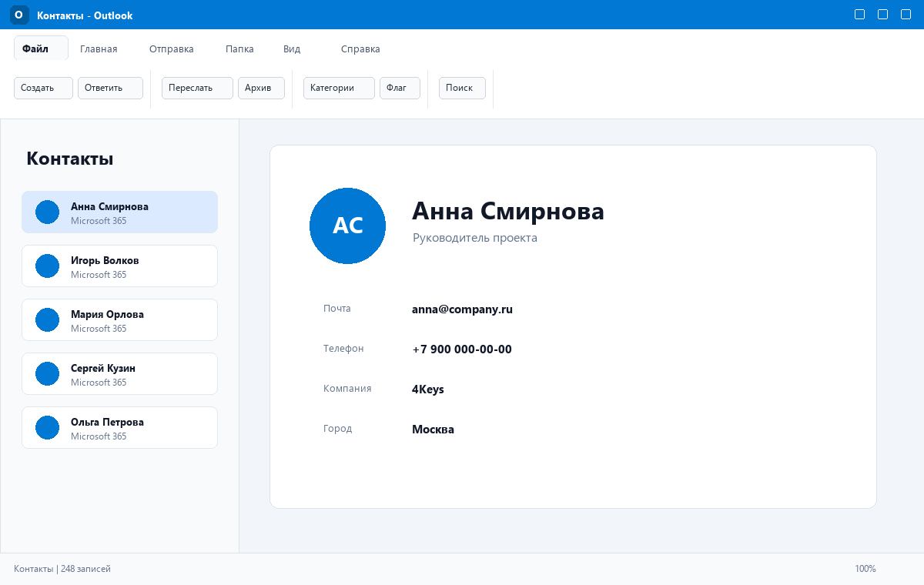Select contact Мария Орлова
The height and width of the screenshot is (585, 924).
(x=119, y=320)
